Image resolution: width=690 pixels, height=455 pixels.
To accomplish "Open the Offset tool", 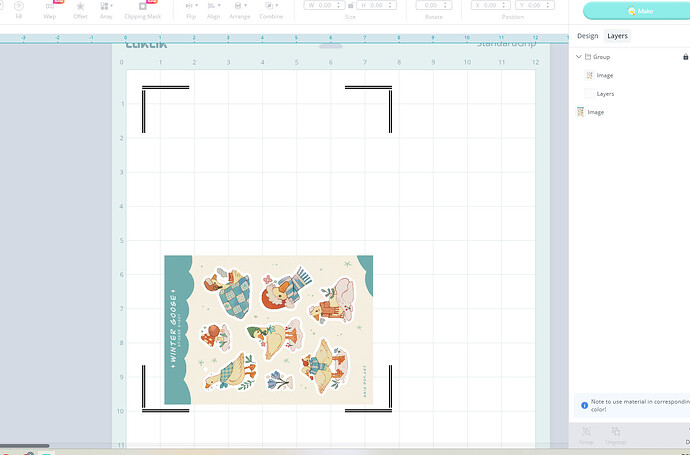I will tap(80, 6).
